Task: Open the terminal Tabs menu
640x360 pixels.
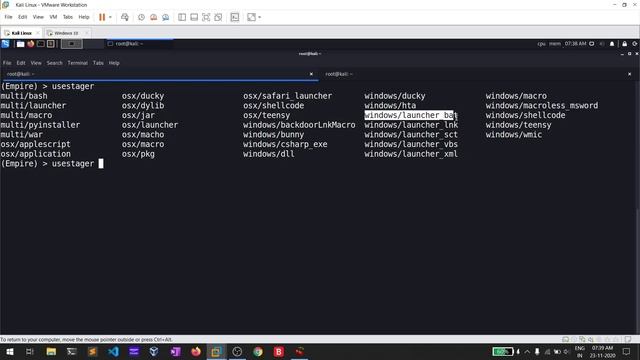Action: 98,63
